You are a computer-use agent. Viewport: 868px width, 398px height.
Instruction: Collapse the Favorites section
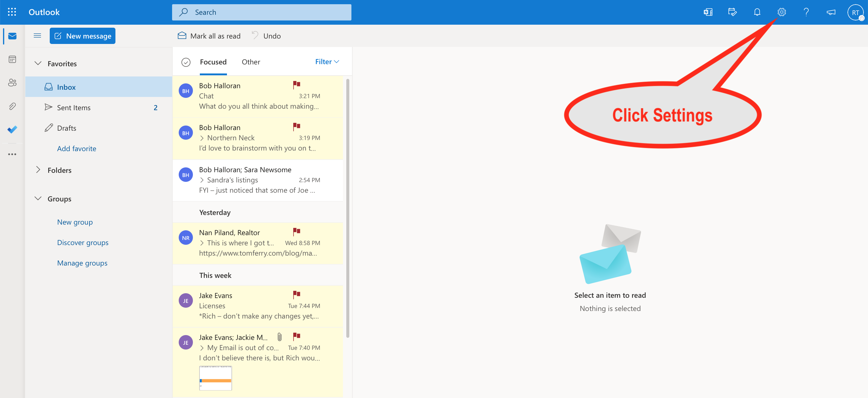coord(38,64)
